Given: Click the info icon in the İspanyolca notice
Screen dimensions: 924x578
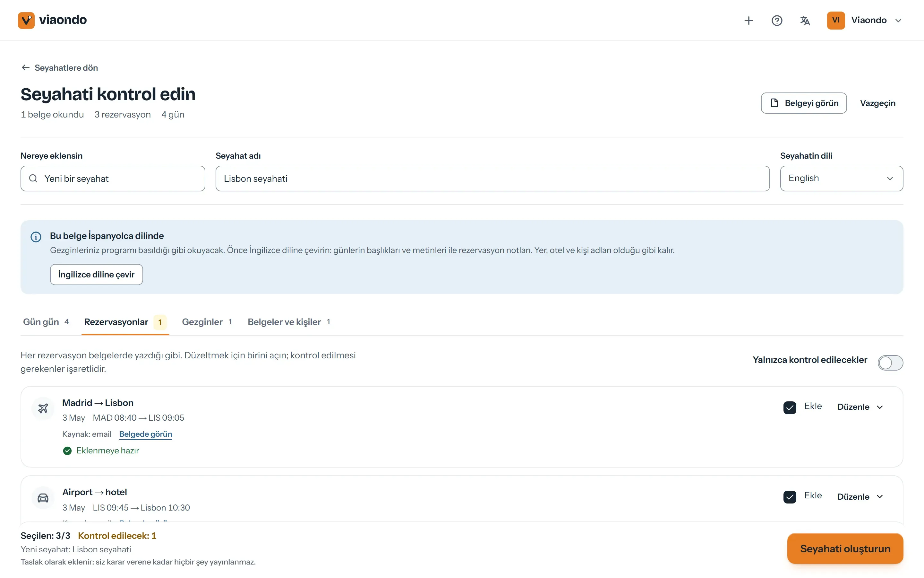Looking at the screenshot, I should (x=36, y=237).
